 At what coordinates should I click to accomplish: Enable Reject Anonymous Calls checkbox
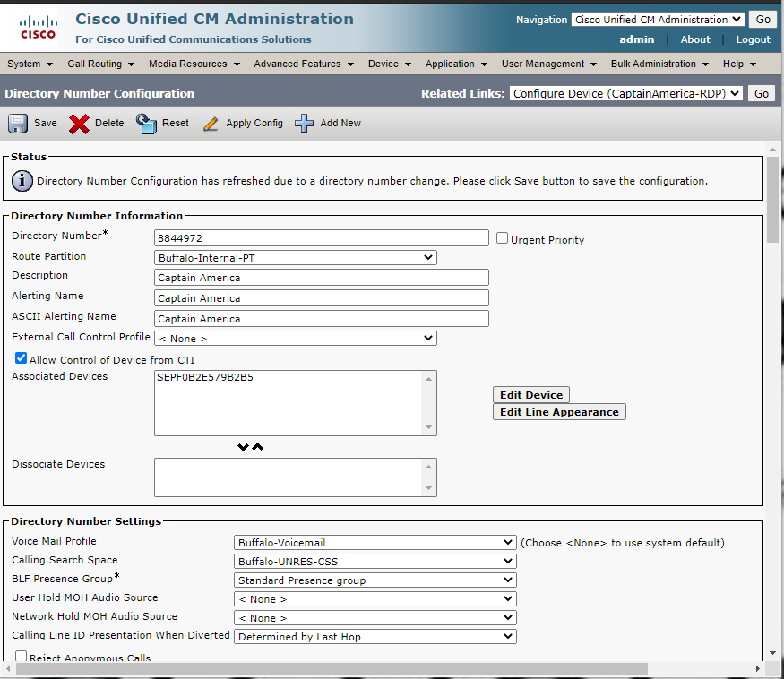(21, 656)
